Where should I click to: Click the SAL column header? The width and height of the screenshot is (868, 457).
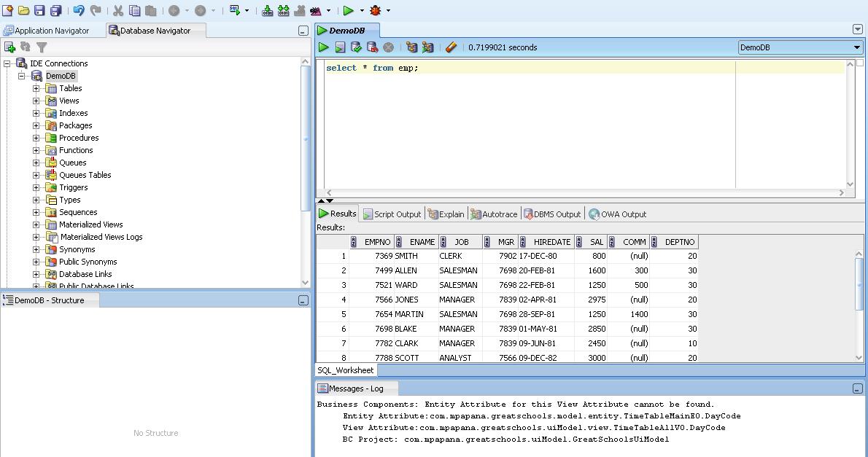(591, 242)
